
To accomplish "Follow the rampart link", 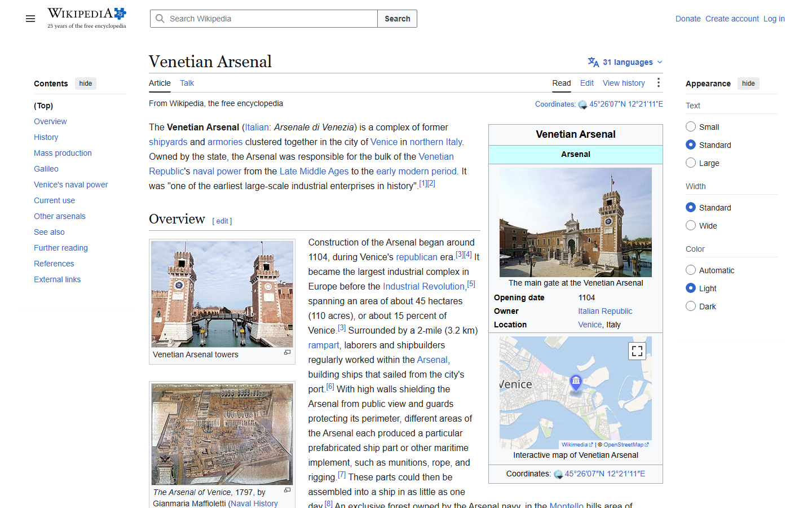I will coord(324,345).
